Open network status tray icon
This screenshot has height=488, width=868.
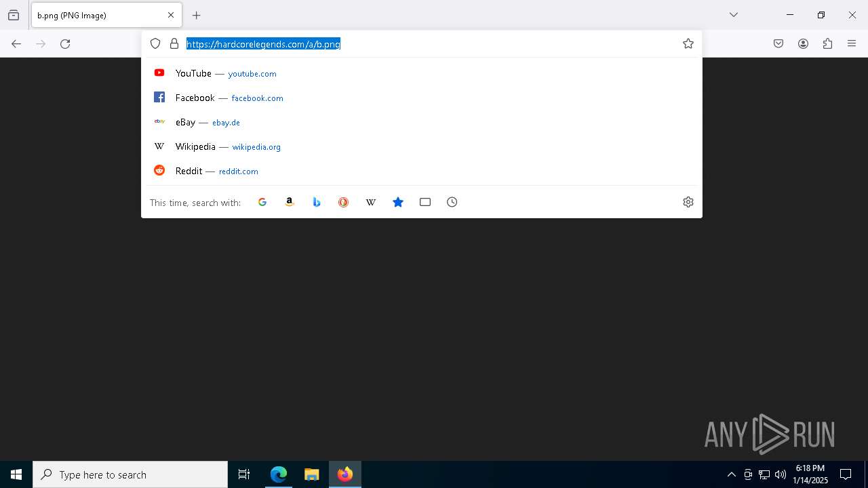pos(764,474)
